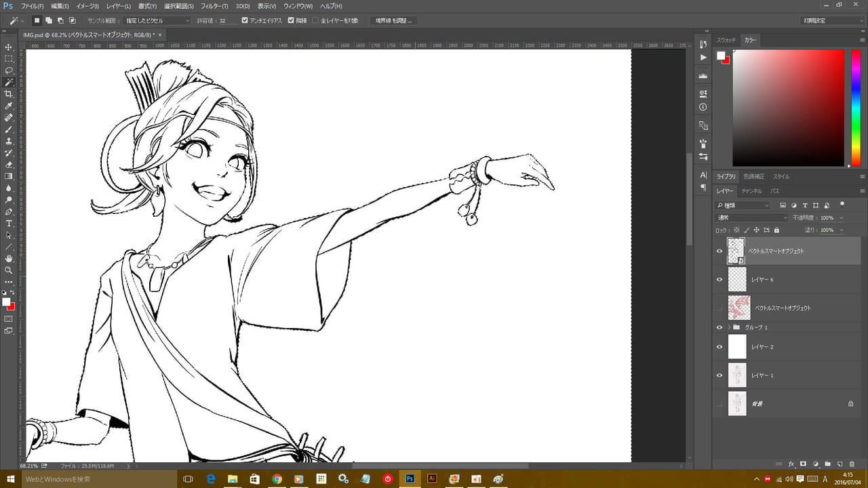Choose the Horizontal Type tool
868x488 pixels.
[x=9, y=223]
